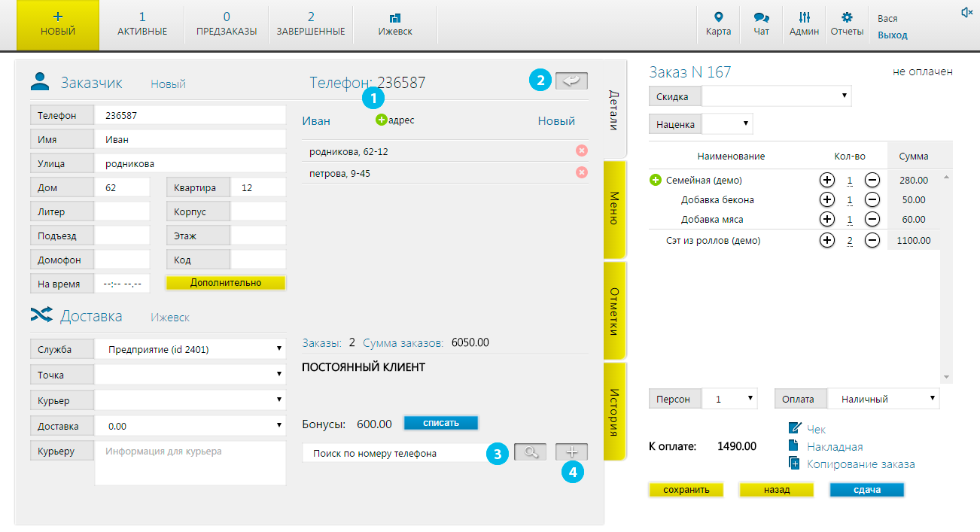This screenshot has height=532, width=980.
Task: Click the Сэт из роллов (демо) item name
Action: (x=713, y=241)
